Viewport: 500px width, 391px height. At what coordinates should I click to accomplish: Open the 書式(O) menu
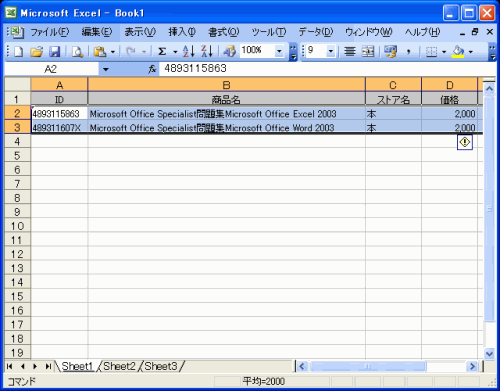coord(224,32)
